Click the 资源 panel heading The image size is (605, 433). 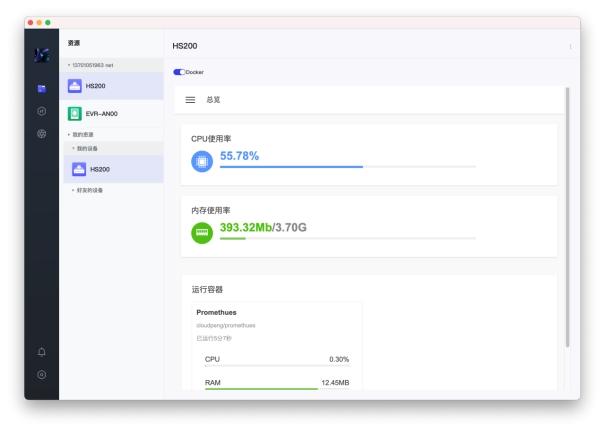74,43
